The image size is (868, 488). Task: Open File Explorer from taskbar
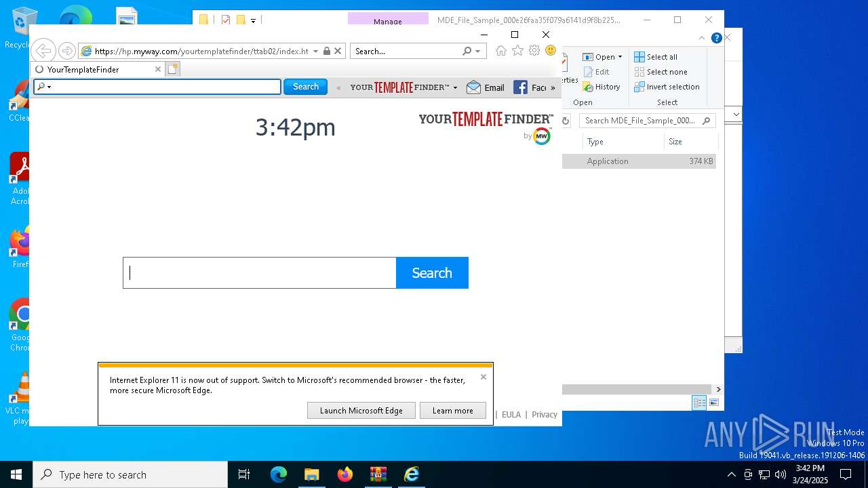point(311,474)
